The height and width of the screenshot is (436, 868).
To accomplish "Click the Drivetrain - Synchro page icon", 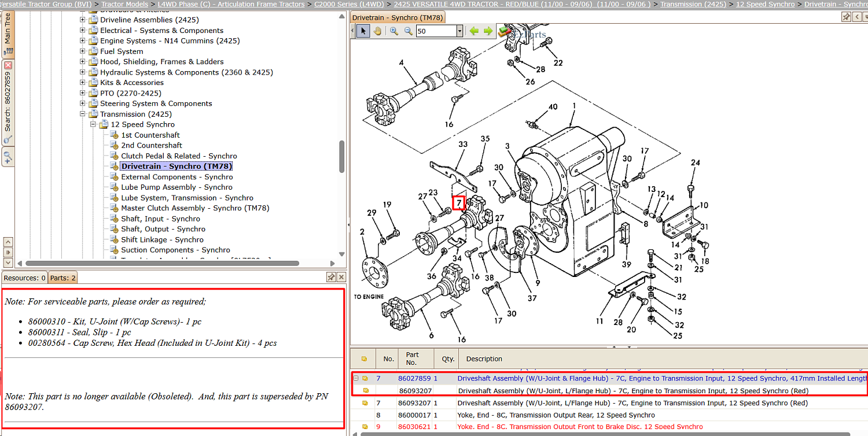I will pos(114,166).
